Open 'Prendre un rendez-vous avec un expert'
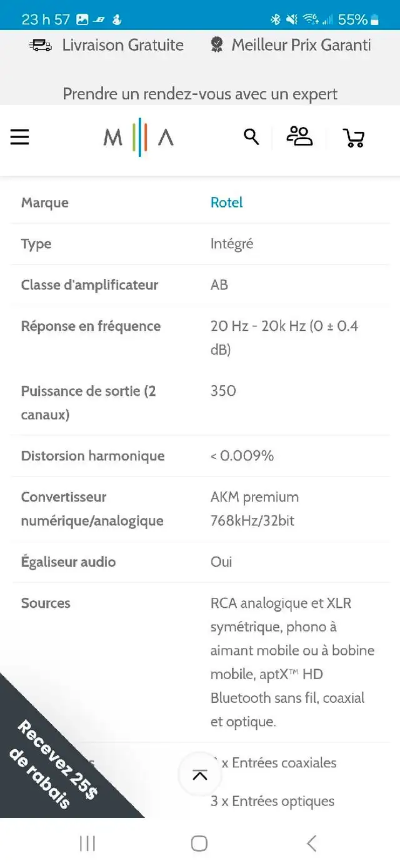Viewport: 400px width, 868px height. coord(200,94)
